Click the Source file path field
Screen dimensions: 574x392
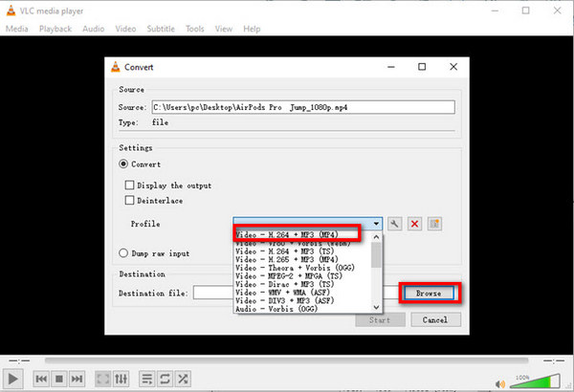[303, 107]
